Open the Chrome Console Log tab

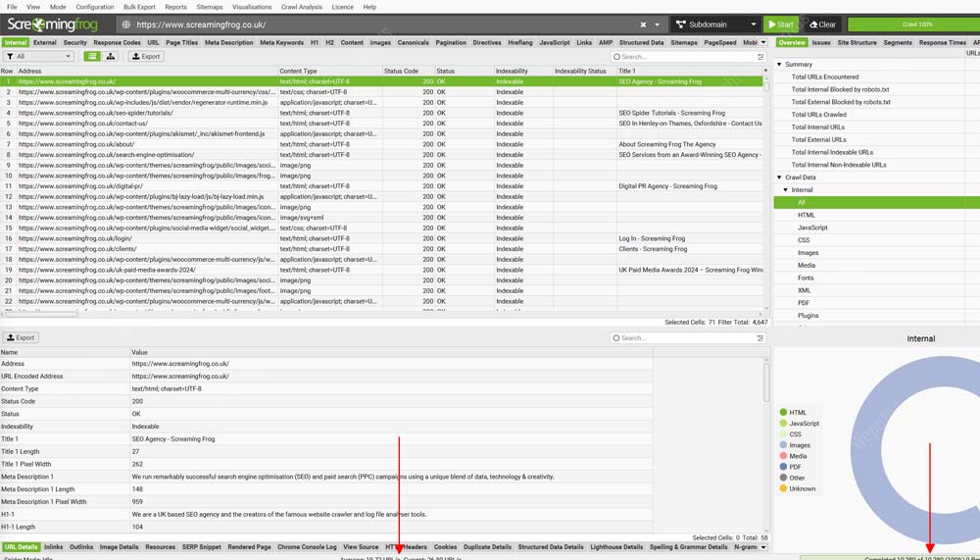(x=307, y=547)
